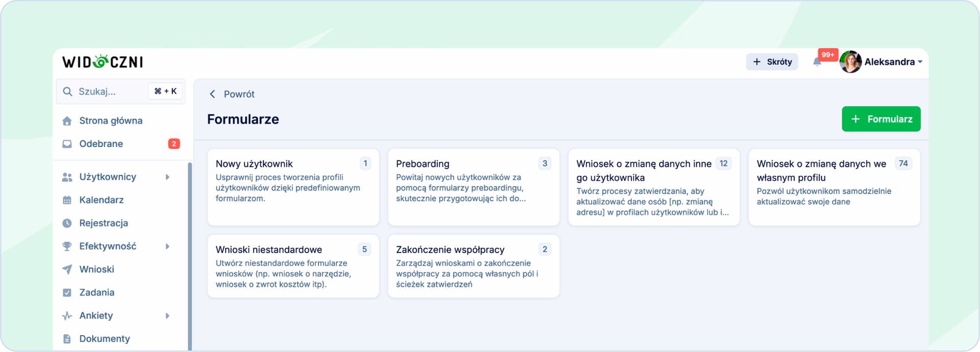
Task: Open notifications via the bell icon
Action: point(817,62)
